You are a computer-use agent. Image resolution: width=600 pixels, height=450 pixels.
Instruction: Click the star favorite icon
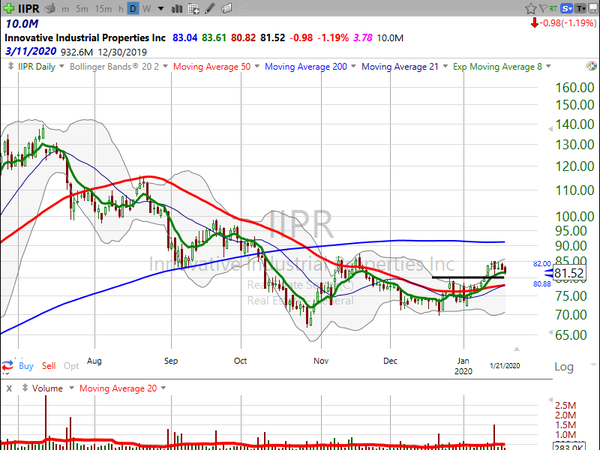pyautogui.click(x=530, y=8)
